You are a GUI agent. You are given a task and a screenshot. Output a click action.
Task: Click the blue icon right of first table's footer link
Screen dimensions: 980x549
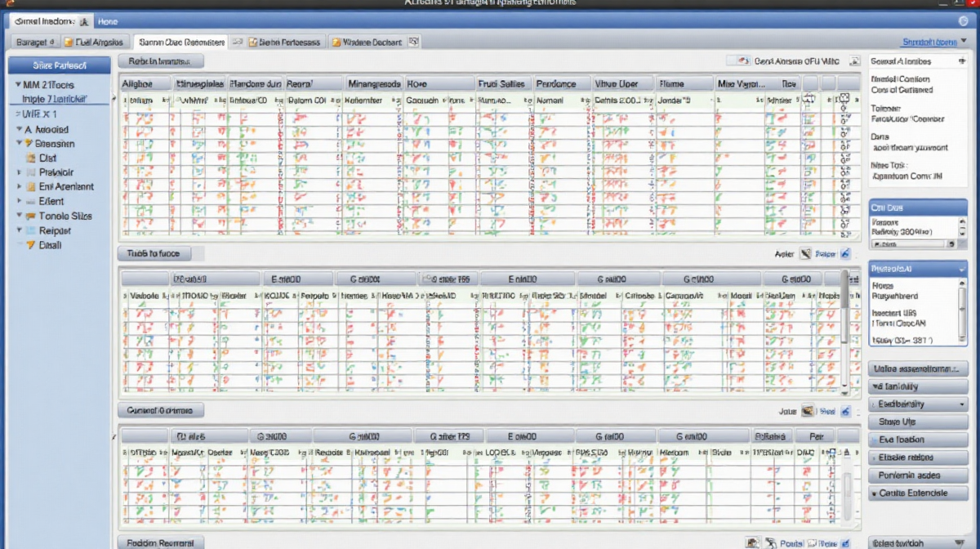click(845, 254)
